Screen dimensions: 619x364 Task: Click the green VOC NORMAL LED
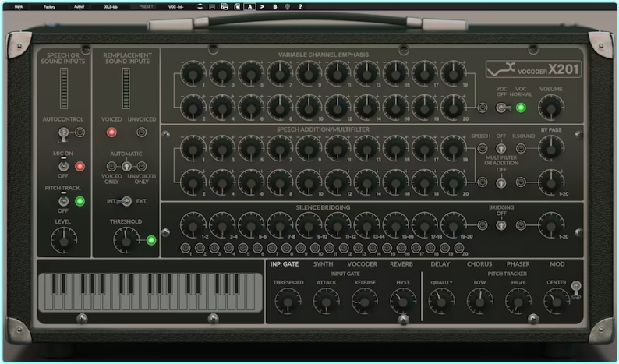pyautogui.click(x=521, y=108)
